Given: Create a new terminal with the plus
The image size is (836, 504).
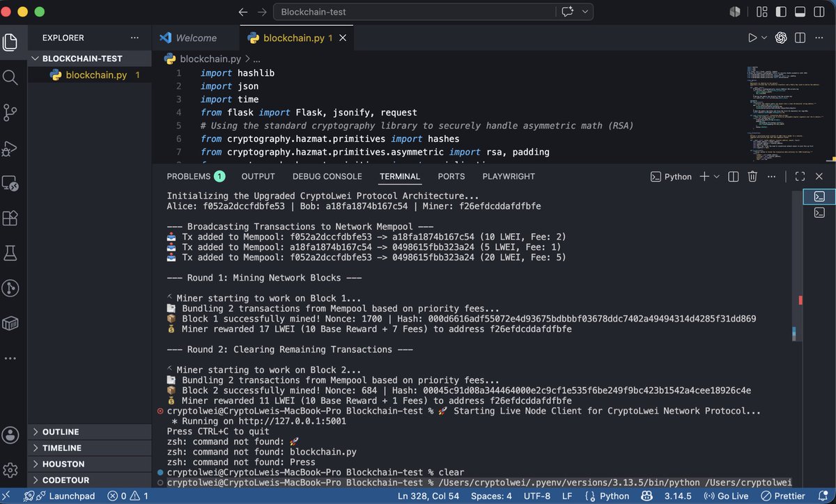Looking at the screenshot, I should pos(704,177).
